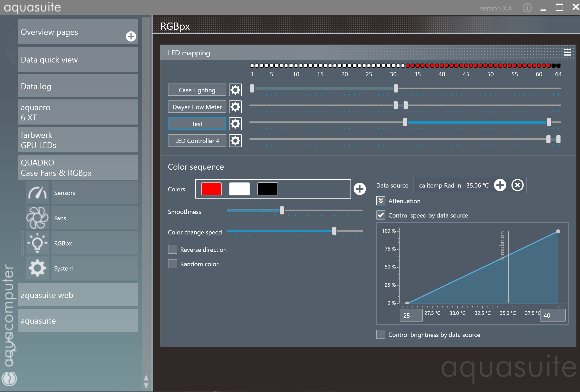This screenshot has width=580, height=392.
Task: Enable Reverse direction checkbox
Action: click(173, 249)
